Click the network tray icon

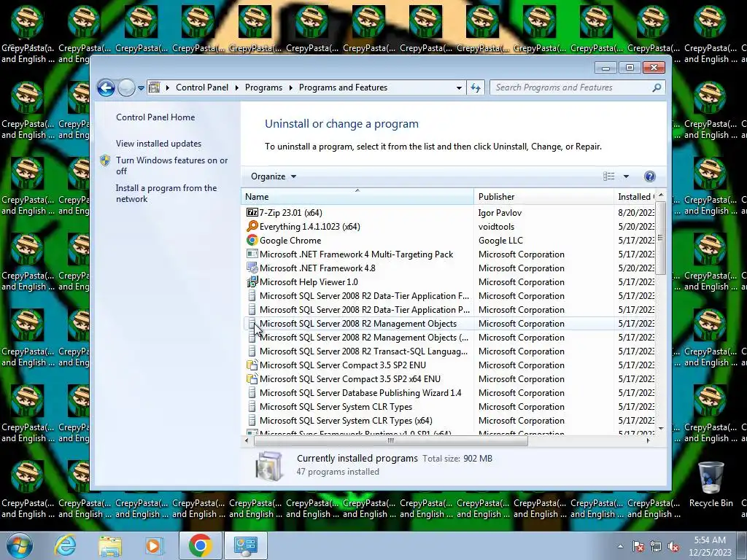click(656, 546)
